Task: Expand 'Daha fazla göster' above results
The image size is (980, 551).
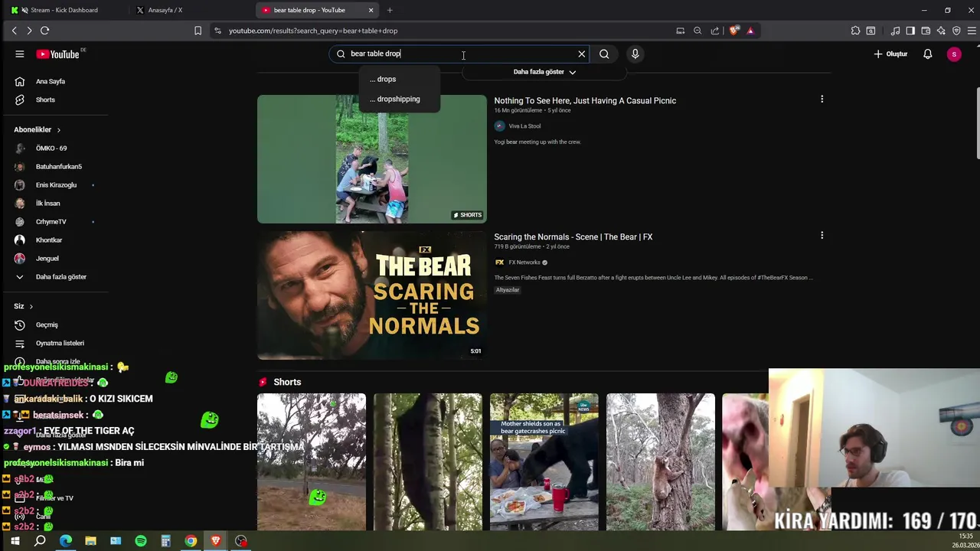Action: pos(544,72)
